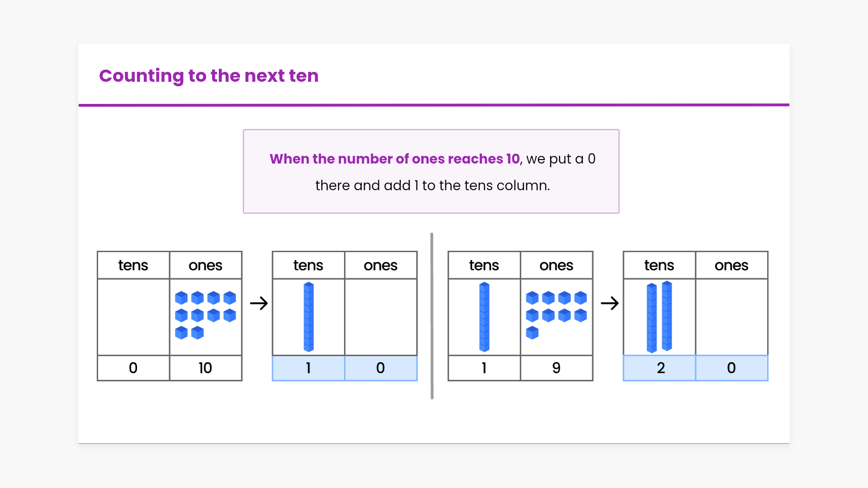Viewport: 868px width, 488px height.
Task: Click the group of ten loose cubes
Action: tap(205, 315)
